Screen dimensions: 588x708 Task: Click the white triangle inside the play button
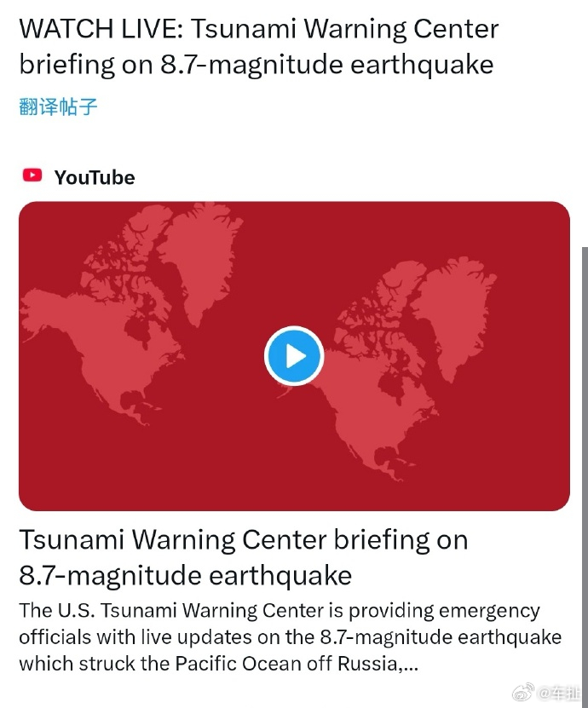click(x=296, y=356)
